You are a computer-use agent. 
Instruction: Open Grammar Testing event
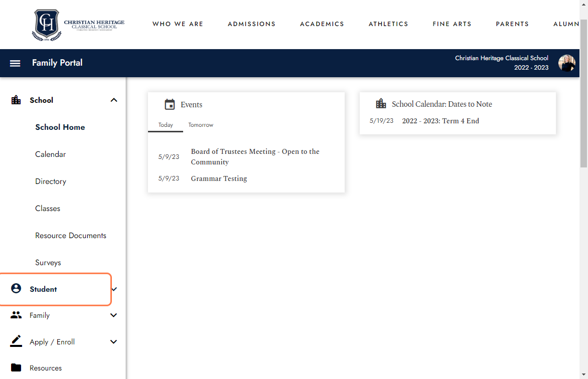click(219, 178)
